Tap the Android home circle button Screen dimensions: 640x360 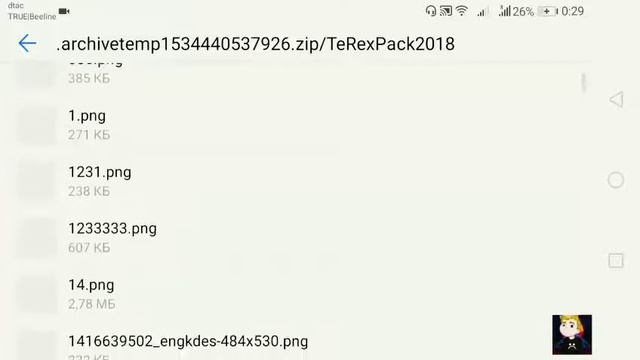coord(616,180)
